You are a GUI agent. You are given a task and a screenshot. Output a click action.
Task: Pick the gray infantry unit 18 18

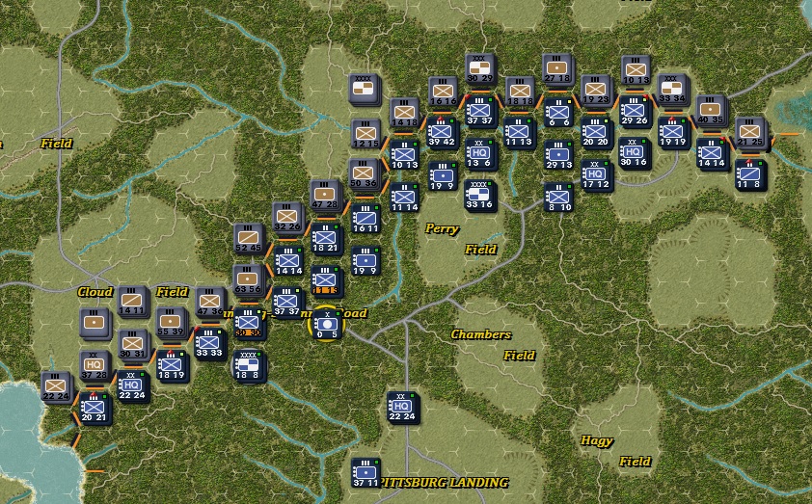point(520,93)
